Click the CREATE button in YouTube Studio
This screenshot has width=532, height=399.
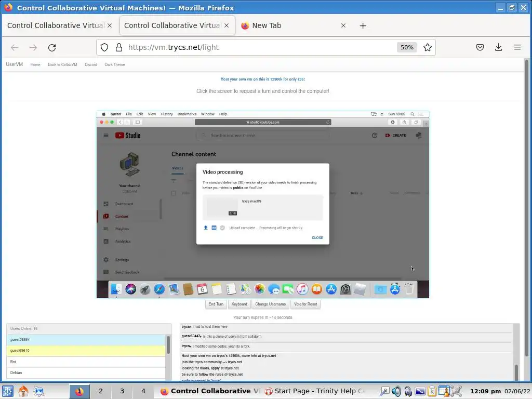(395, 136)
